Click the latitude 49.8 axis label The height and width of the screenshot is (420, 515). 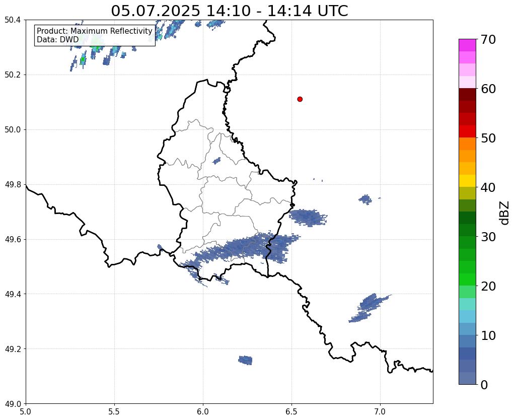pyautogui.click(x=13, y=185)
